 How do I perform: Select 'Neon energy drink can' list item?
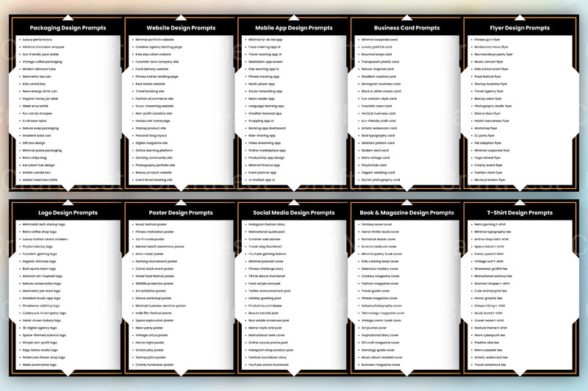(40, 91)
